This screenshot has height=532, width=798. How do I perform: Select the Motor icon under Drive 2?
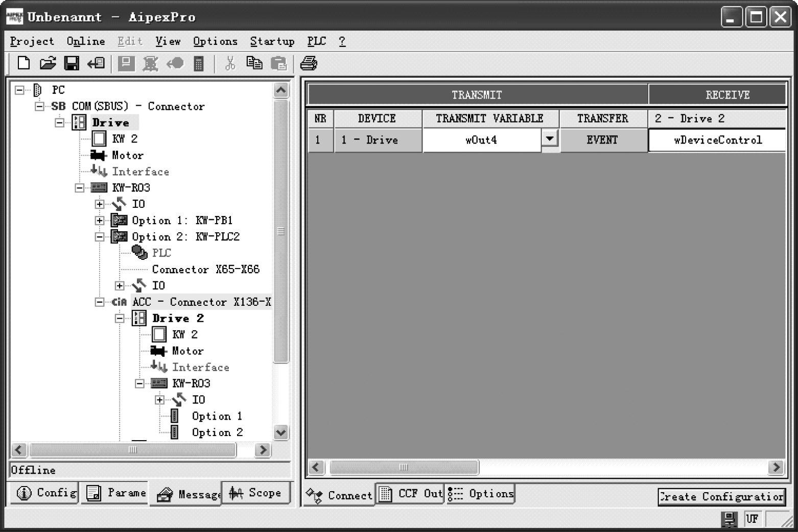tap(158, 351)
